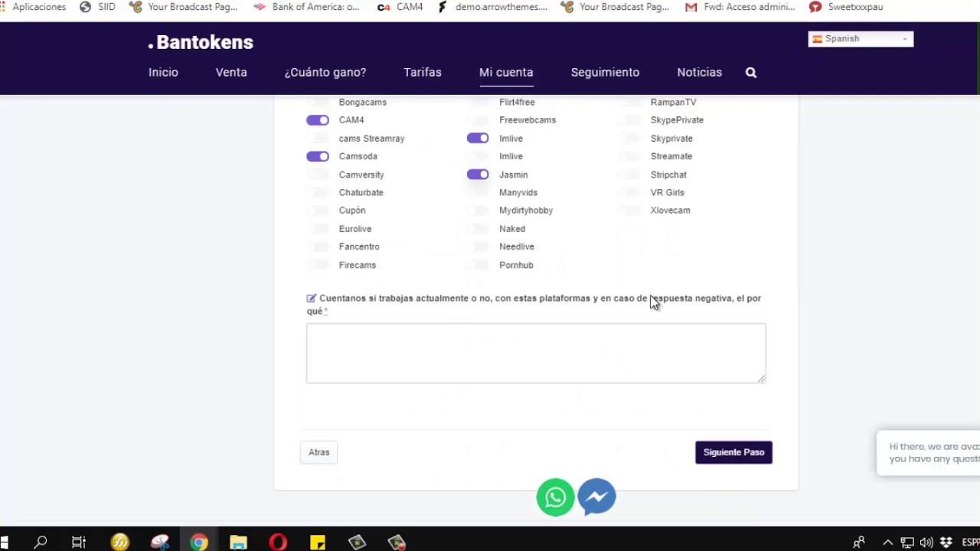Open the Facebook Messenger chat button
The image size is (980, 551).
tap(596, 497)
